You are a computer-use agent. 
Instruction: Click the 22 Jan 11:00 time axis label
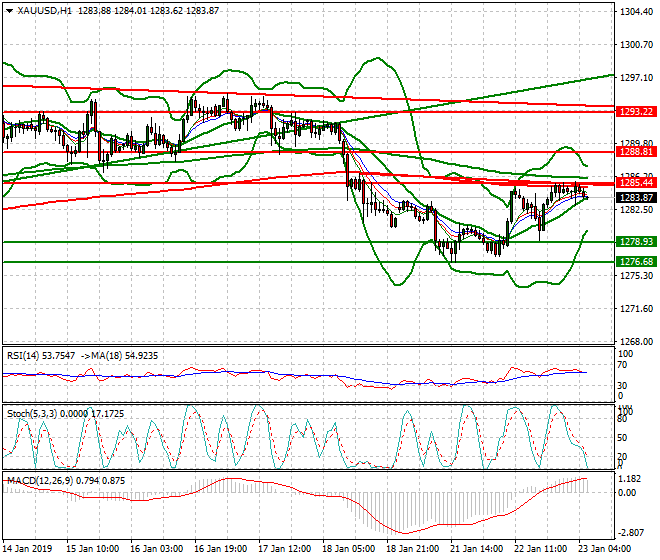540,549
